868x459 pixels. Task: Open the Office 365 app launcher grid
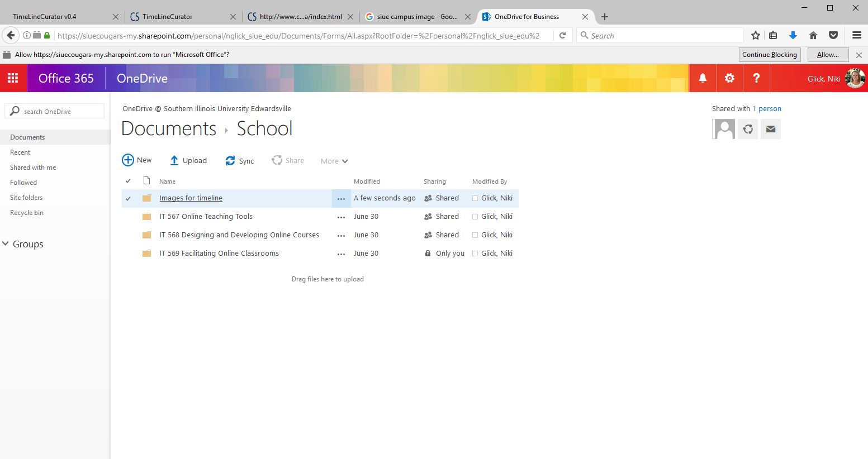[x=13, y=78]
